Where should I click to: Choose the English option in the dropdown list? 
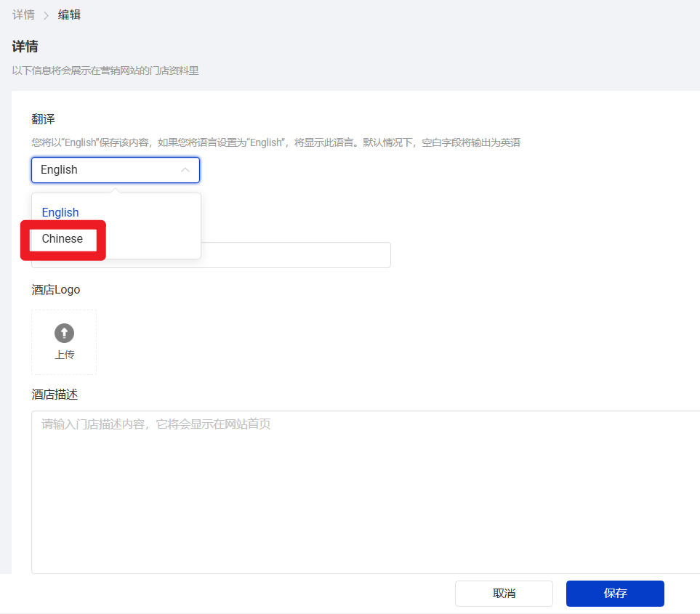(60, 212)
